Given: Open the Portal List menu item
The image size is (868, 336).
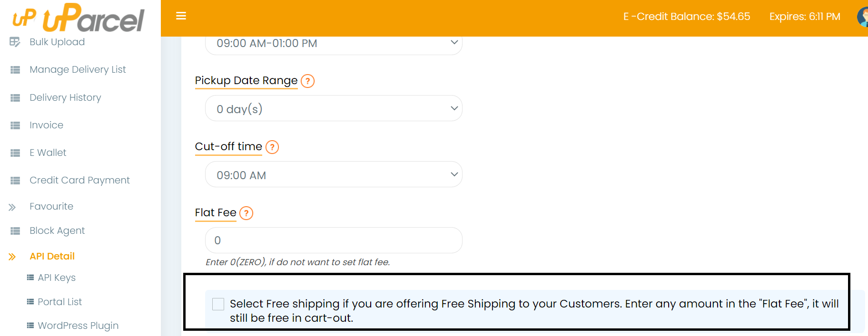Looking at the screenshot, I should [x=59, y=302].
